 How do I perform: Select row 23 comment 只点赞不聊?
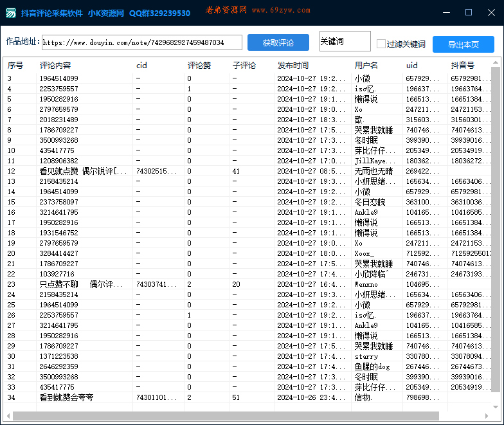(84, 284)
